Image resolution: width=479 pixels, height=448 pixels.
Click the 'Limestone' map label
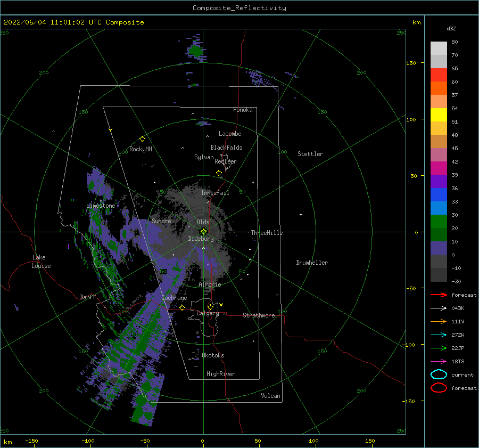pos(101,206)
